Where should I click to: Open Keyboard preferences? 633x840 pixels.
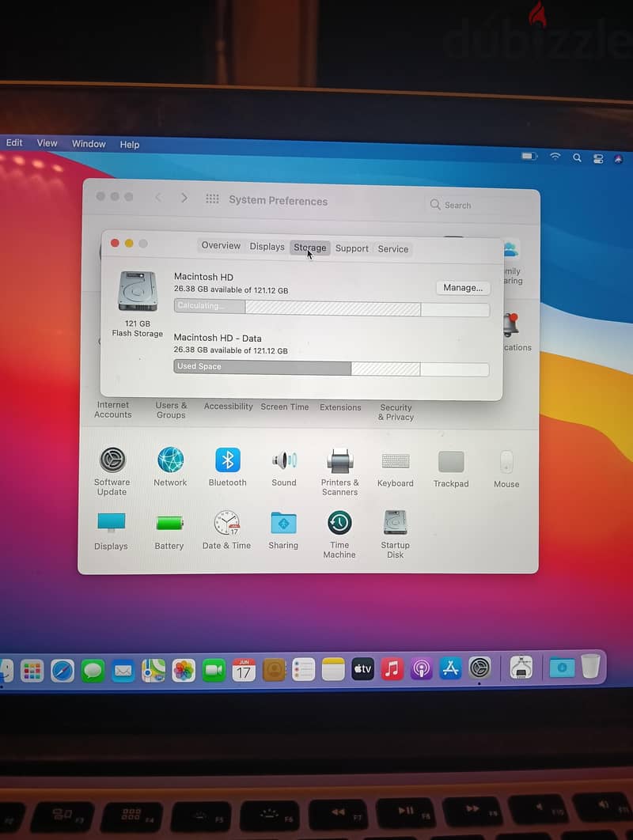click(x=396, y=460)
